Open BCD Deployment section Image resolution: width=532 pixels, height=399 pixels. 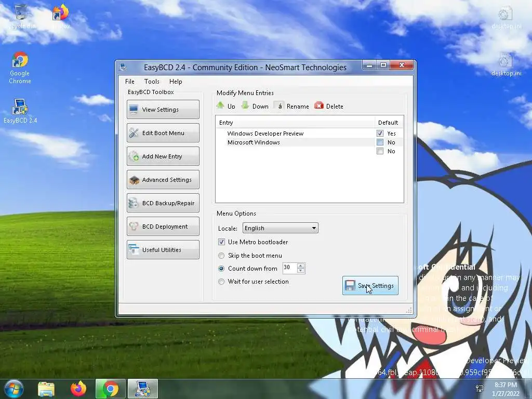(163, 227)
